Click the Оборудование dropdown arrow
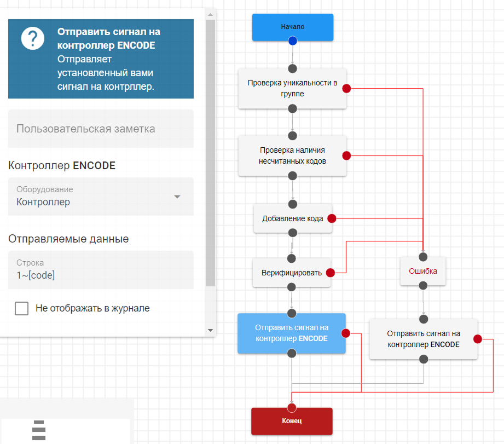504x444 pixels. pos(177,197)
